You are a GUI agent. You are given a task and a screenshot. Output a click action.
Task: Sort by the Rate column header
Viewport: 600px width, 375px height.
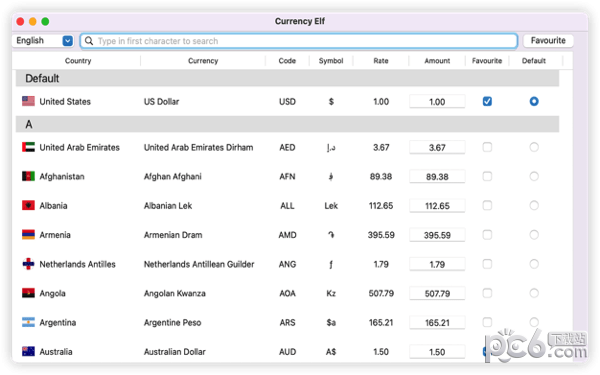pos(381,60)
